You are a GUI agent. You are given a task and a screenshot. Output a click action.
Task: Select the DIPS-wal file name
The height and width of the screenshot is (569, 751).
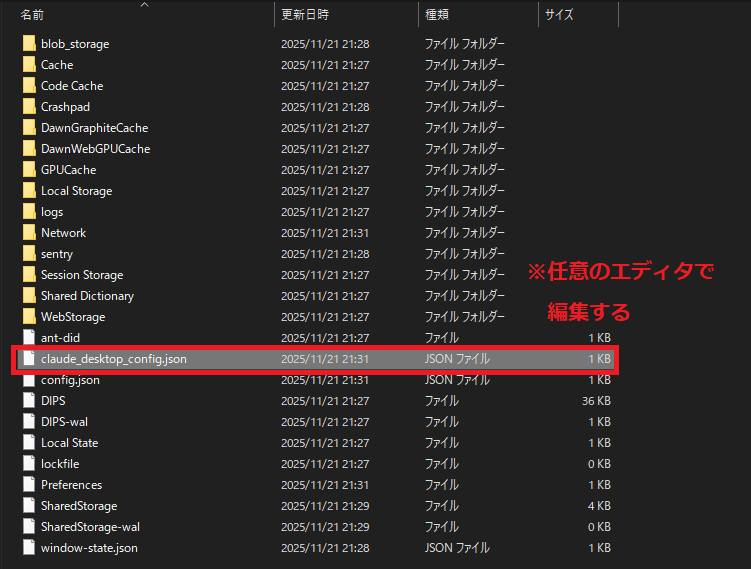(65, 422)
